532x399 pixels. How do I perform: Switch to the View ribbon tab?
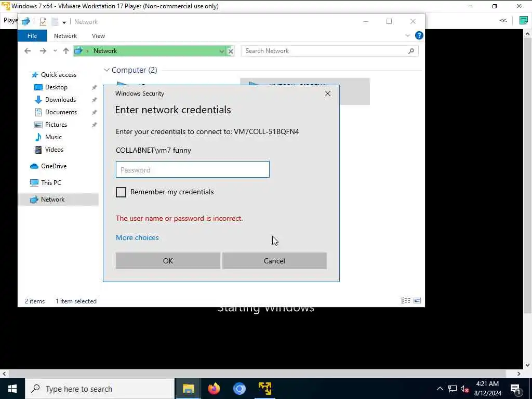pos(98,36)
